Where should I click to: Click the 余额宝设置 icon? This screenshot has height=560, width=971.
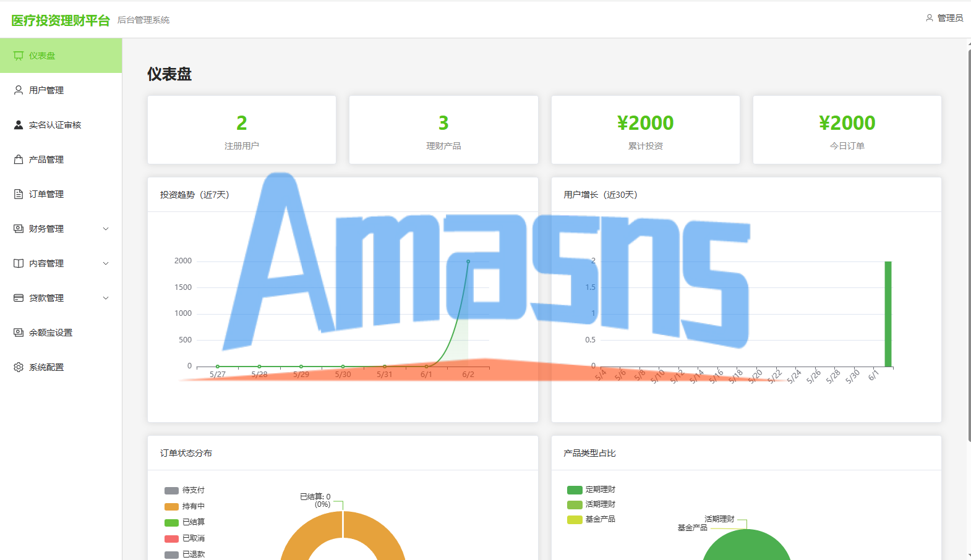tap(19, 333)
